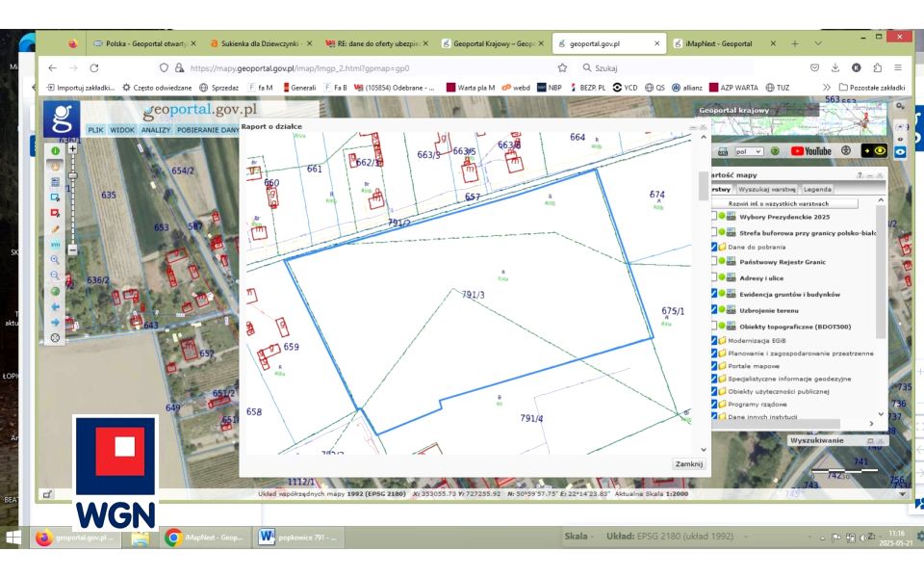This screenshot has width=924, height=578.
Task: Click the green globe full-extent icon
Action: tap(56, 291)
